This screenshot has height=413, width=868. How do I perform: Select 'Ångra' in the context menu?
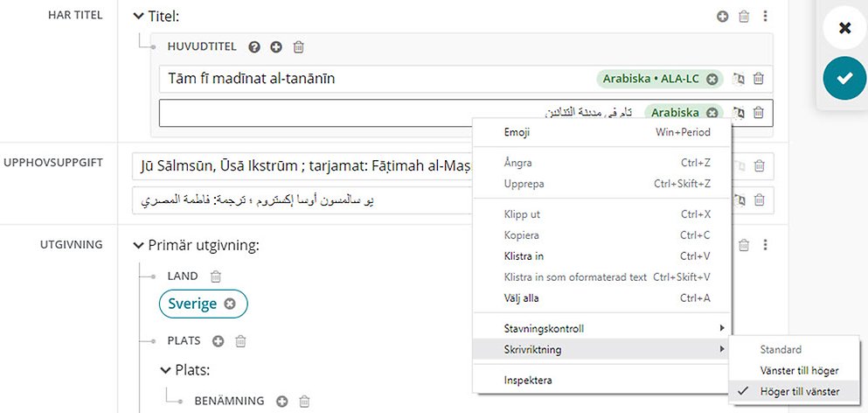coord(601,163)
